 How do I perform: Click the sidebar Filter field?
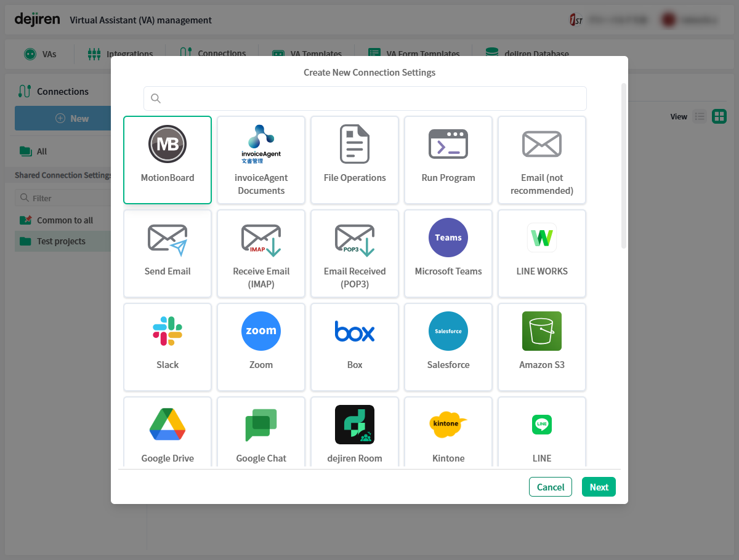63,198
